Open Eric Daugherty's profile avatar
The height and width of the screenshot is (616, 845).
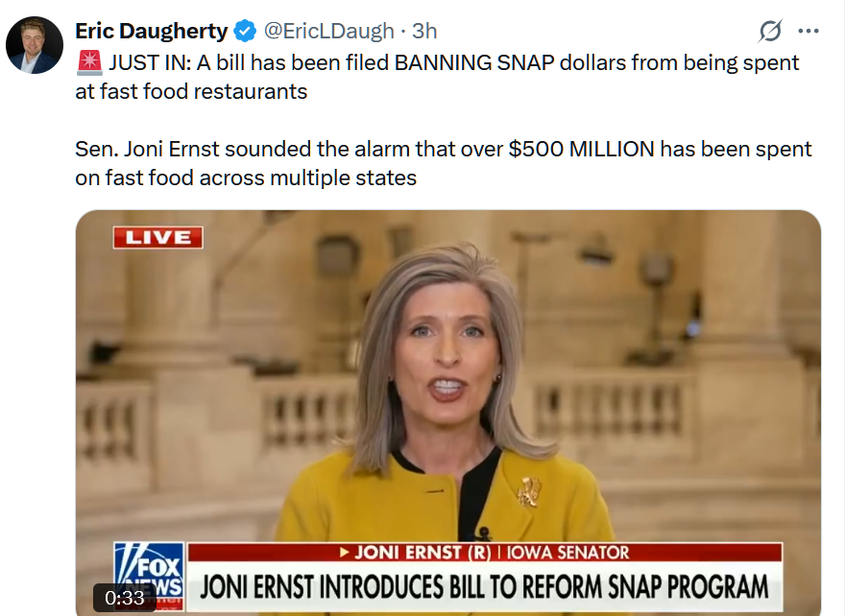(35, 45)
